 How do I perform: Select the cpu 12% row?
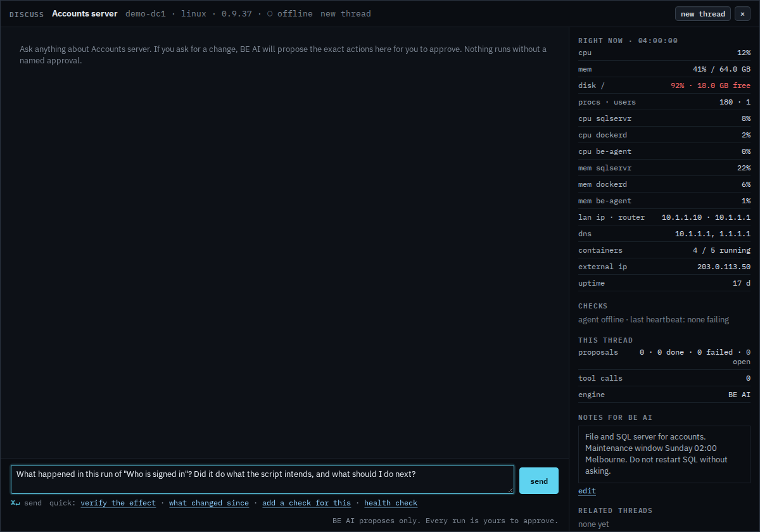(664, 53)
